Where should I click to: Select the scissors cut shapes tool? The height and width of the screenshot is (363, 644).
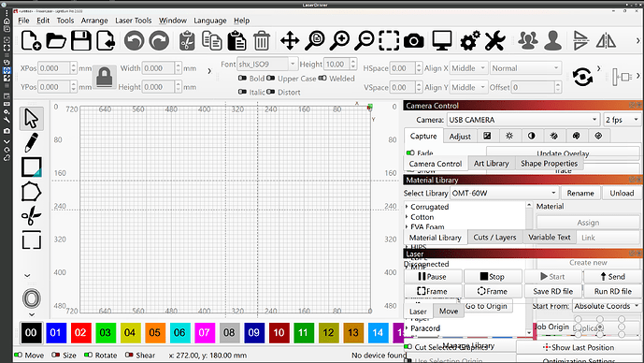[31, 216]
